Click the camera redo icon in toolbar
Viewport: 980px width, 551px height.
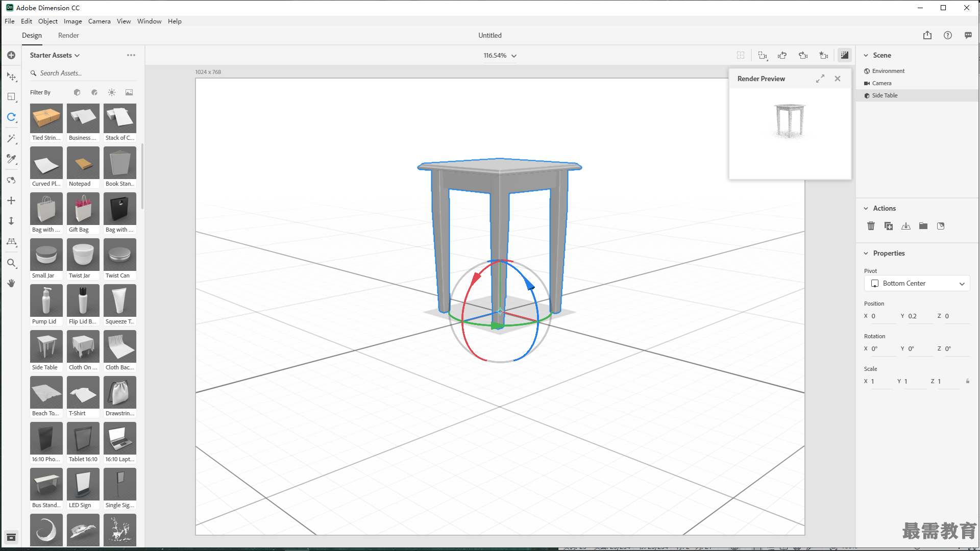(803, 55)
